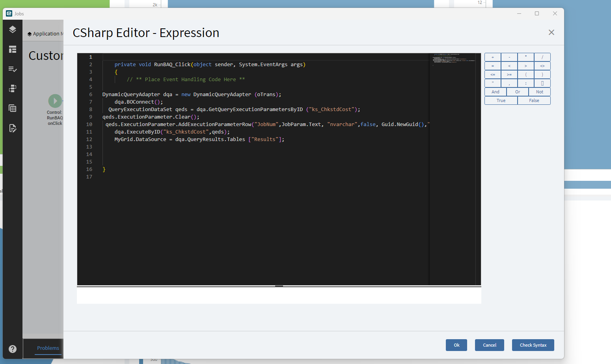Click the checklist rules icon in the sidebar
Screen dimensions: 611x364
click(13, 69)
